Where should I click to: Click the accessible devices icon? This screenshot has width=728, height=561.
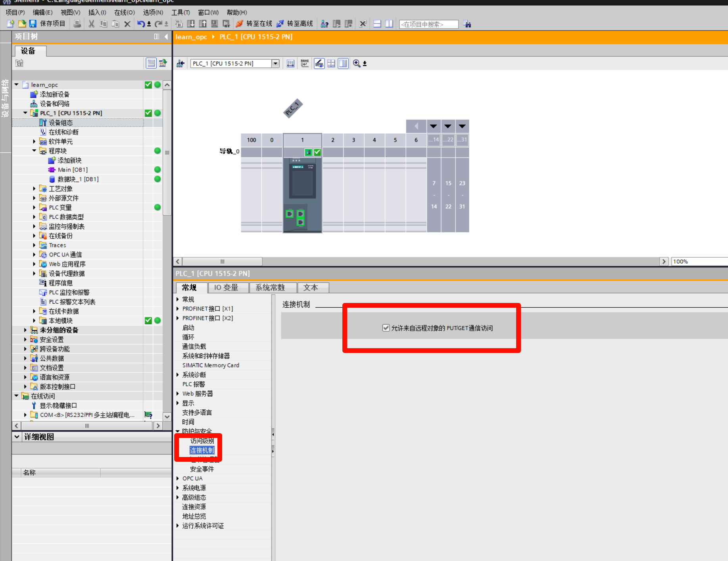pyautogui.click(x=325, y=24)
